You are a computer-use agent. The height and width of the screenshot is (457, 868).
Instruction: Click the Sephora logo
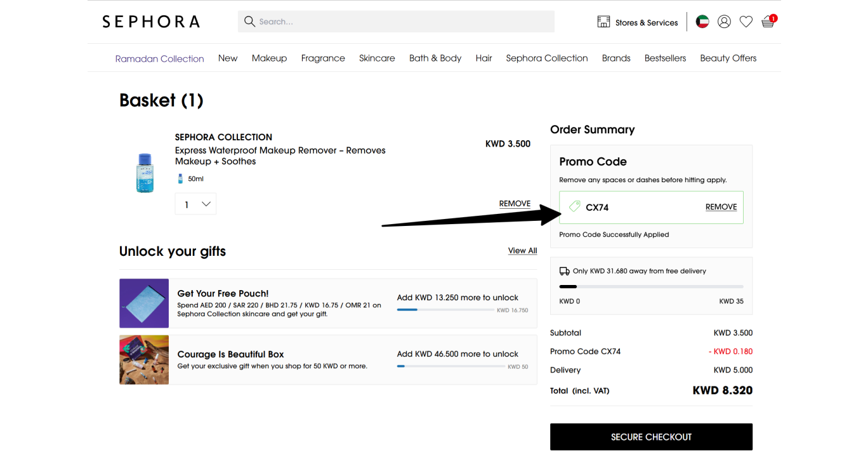(151, 22)
